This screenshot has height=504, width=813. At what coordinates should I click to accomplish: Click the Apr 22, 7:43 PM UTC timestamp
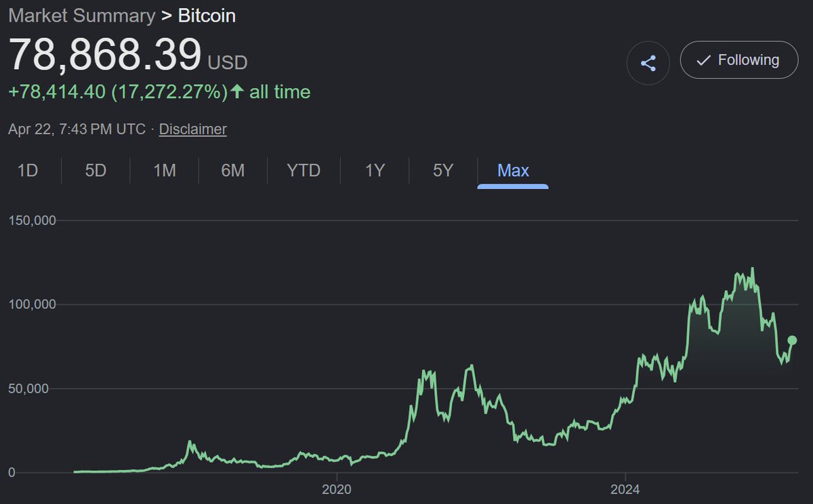point(77,129)
